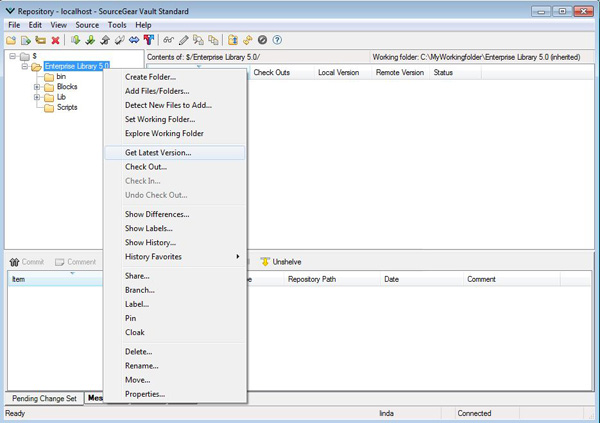Click the Unshelve button with yellow arrow
Image resolution: width=600 pixels, height=423 pixels.
point(281,262)
